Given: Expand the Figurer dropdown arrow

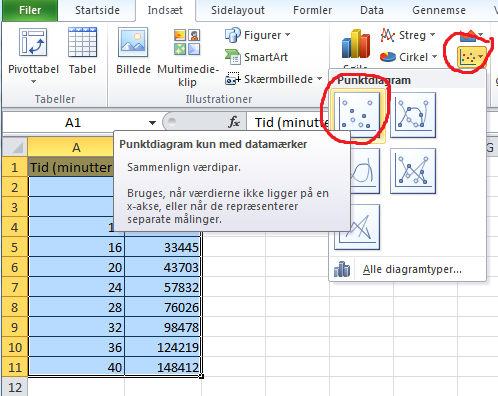Looking at the screenshot, I should 288,35.
